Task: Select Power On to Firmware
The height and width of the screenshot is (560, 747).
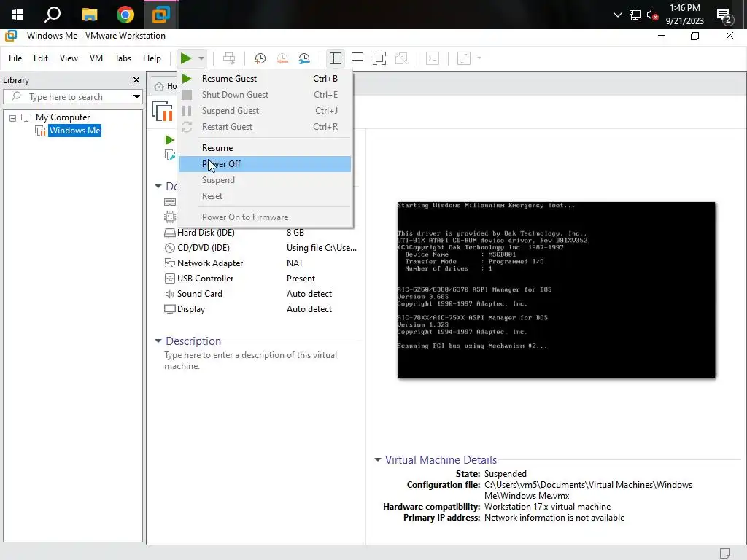Action: pos(265,217)
